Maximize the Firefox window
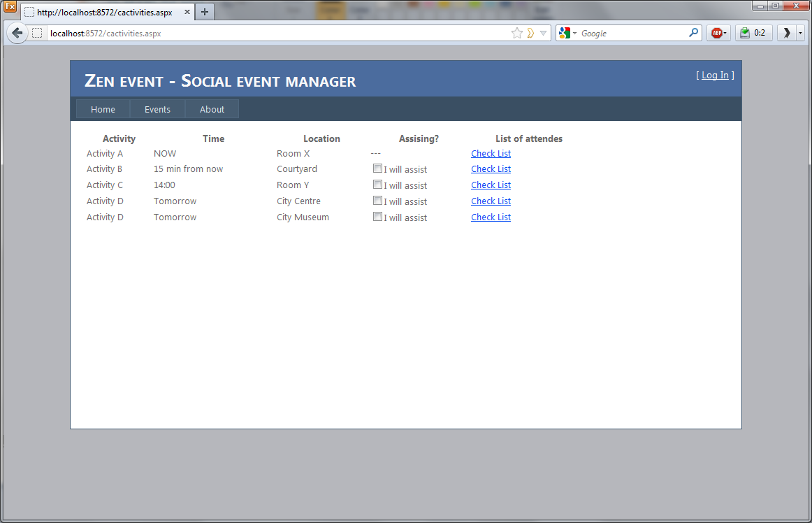 [x=775, y=6]
